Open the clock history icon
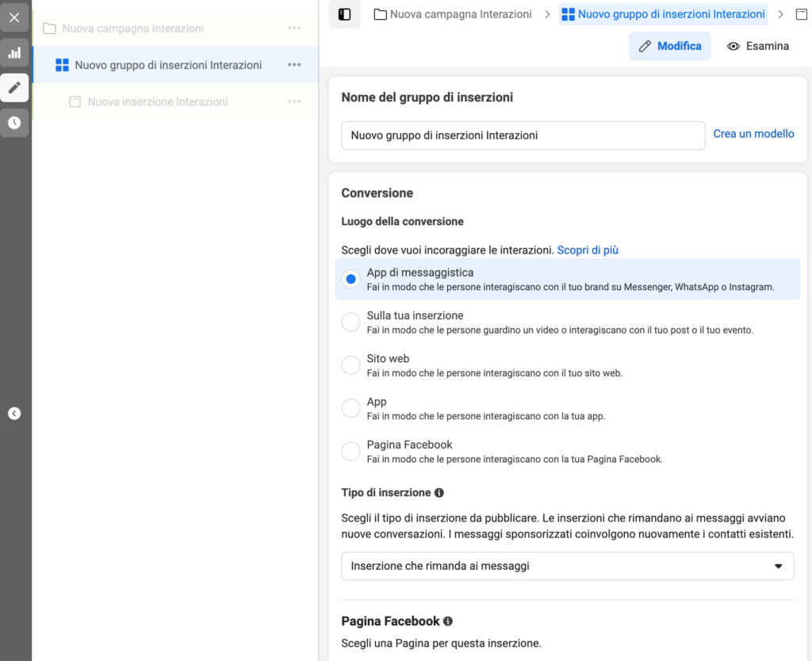The width and height of the screenshot is (812, 661). pyautogui.click(x=14, y=123)
